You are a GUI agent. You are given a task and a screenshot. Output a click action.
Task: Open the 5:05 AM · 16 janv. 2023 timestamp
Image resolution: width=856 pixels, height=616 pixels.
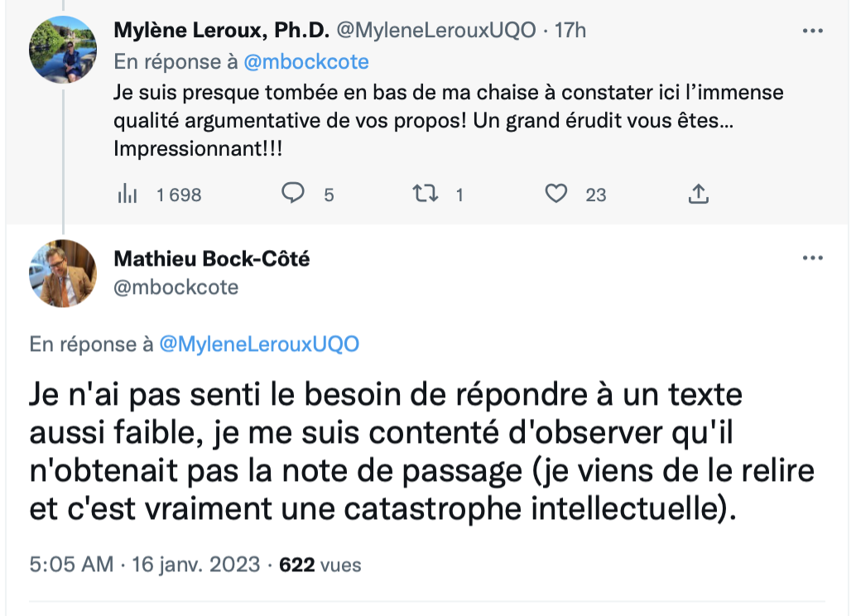point(145,565)
